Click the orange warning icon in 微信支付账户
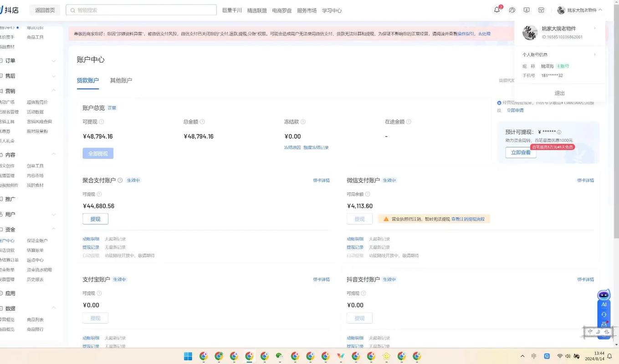The image size is (619, 364). [386, 219]
